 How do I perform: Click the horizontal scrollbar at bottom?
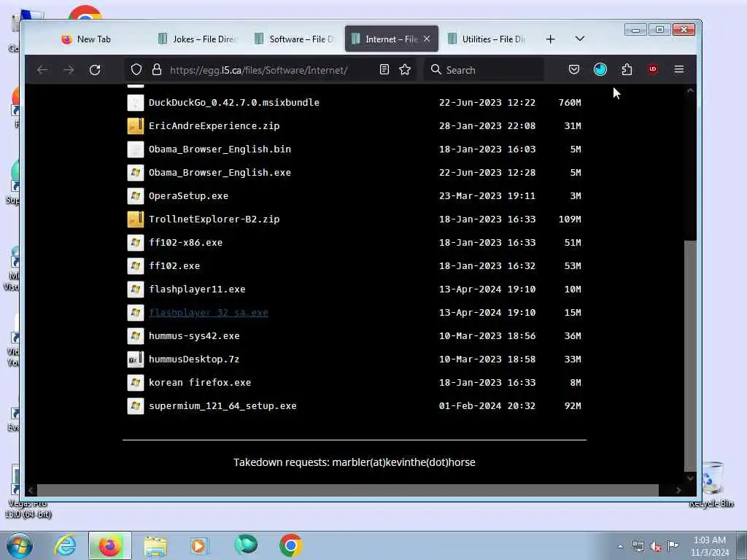pyautogui.click(x=348, y=490)
